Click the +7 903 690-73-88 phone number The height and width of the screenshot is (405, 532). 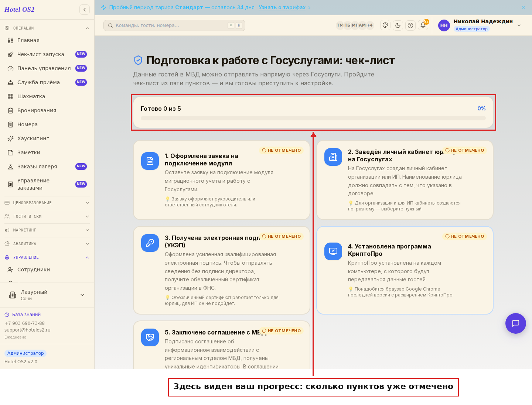tap(24, 323)
